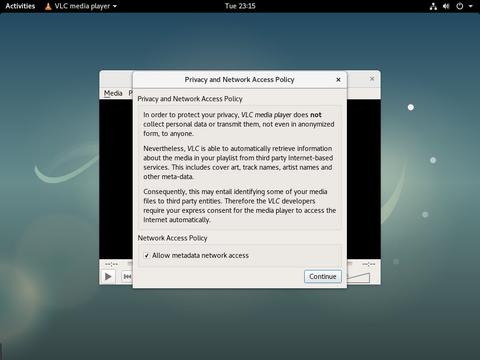Viewport: 480px width, 360px height.
Task: Close the VLC main window
Action: coord(372,79)
